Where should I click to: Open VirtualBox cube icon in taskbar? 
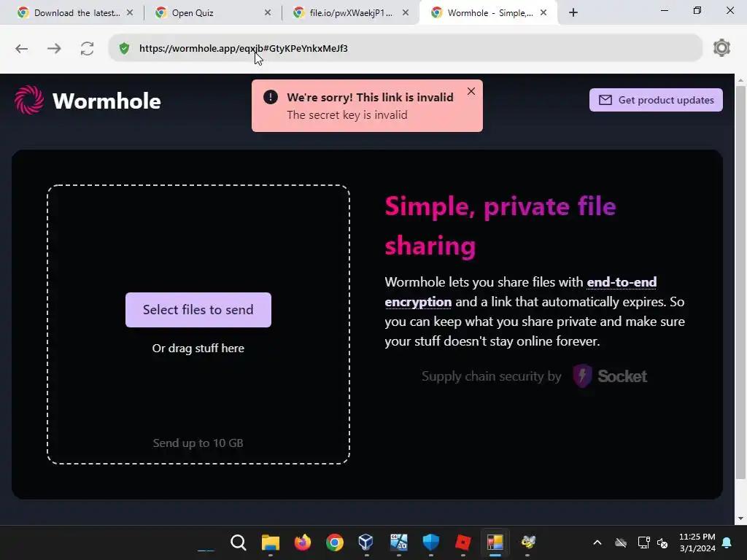click(x=366, y=542)
